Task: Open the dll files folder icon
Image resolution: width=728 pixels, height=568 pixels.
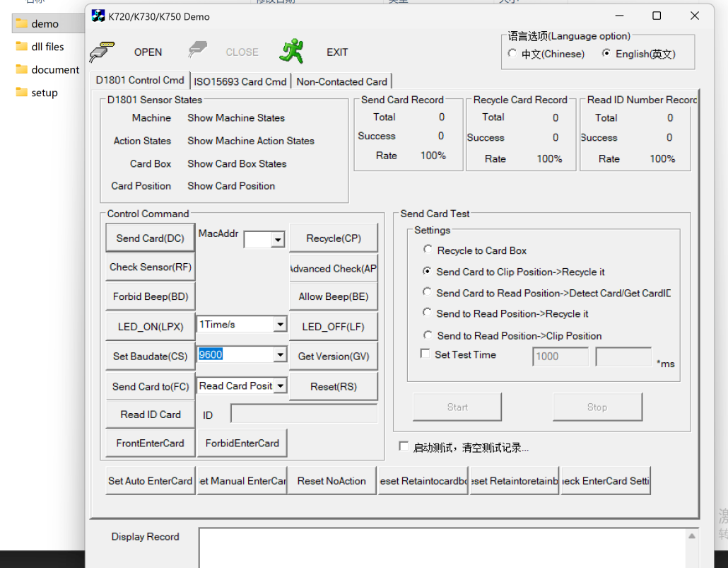Action: 21,46
